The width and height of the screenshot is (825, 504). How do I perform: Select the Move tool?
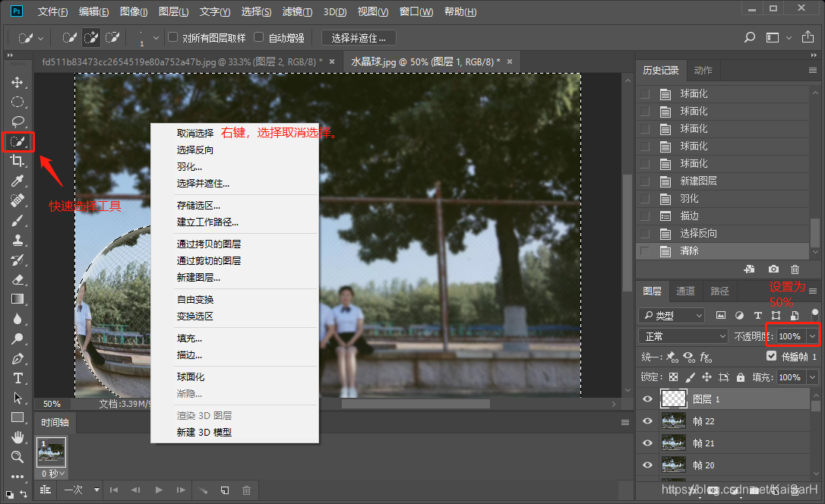click(17, 83)
